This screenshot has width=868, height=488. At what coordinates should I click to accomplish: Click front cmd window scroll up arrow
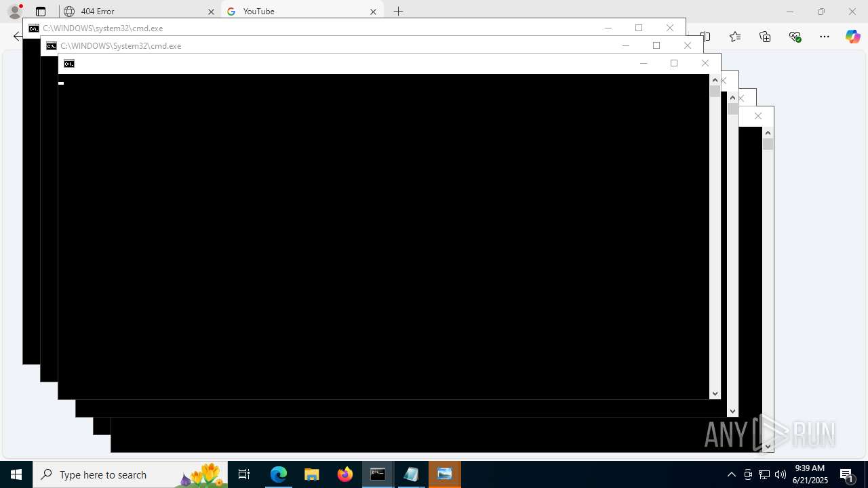(x=715, y=80)
